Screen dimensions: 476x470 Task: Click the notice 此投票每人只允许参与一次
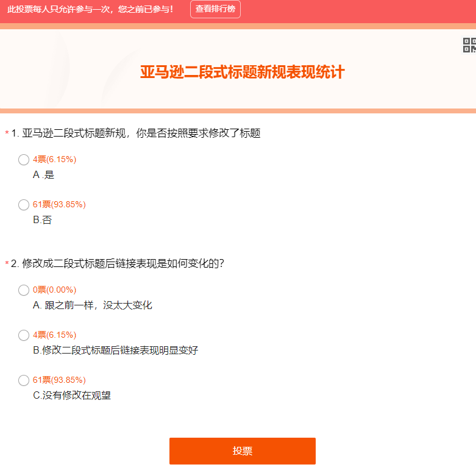90,9
